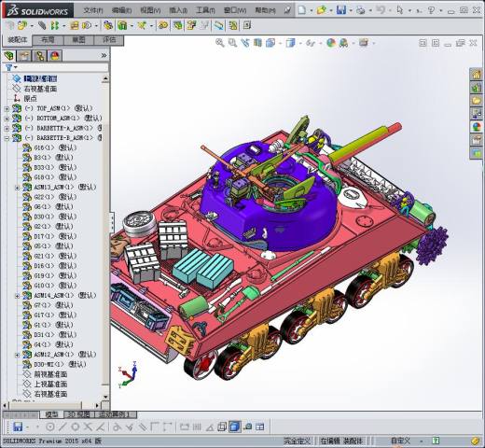Click the tree scrollbar down arrow
485x448 pixels.
(x=105, y=397)
